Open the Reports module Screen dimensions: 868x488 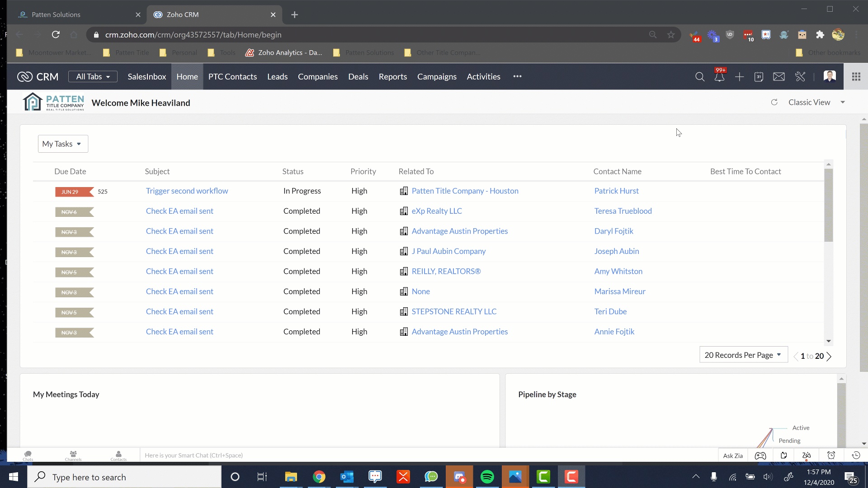tap(392, 76)
